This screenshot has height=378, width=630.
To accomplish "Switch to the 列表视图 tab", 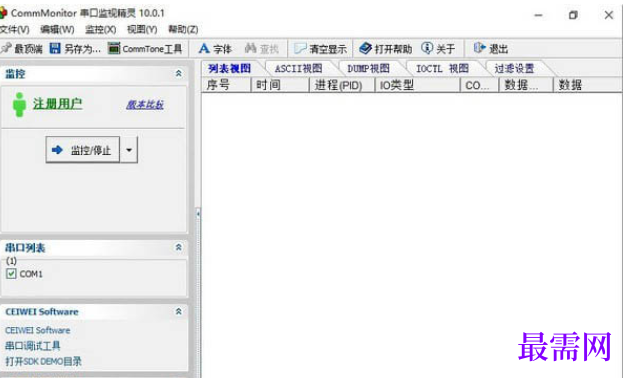I will 230,69.
